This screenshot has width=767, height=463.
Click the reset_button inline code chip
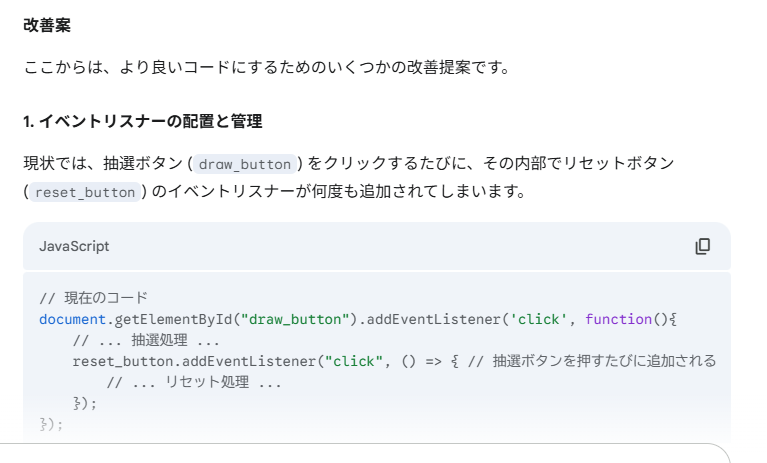(85, 192)
